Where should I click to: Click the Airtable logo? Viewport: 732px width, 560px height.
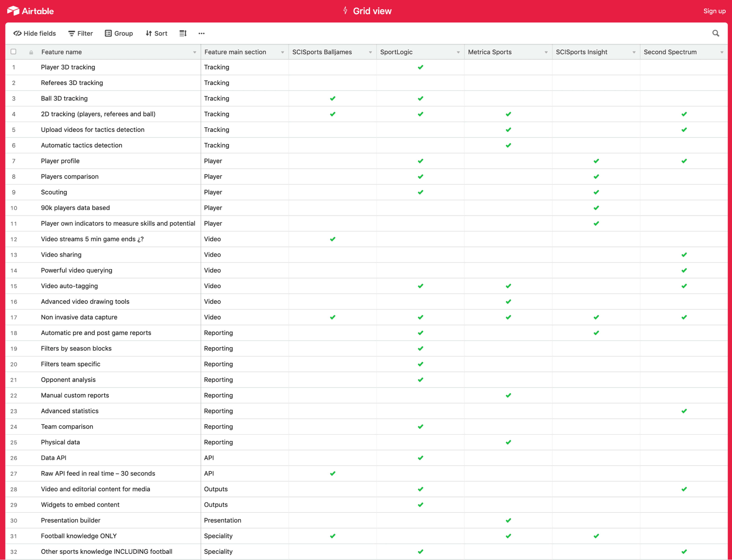pos(30,11)
